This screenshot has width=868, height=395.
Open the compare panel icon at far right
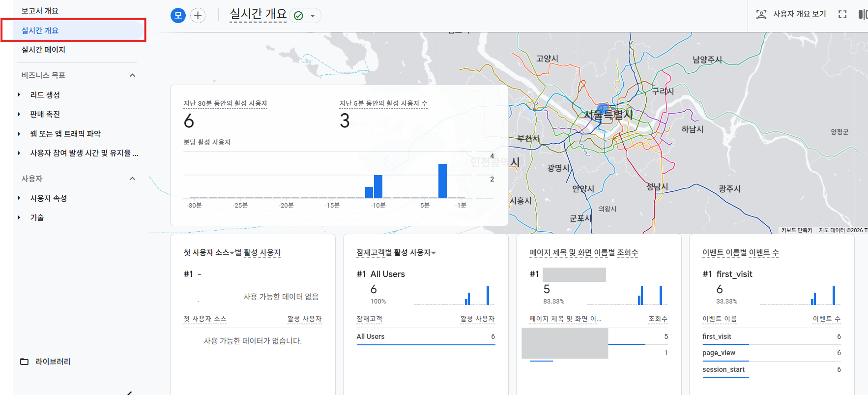click(863, 14)
